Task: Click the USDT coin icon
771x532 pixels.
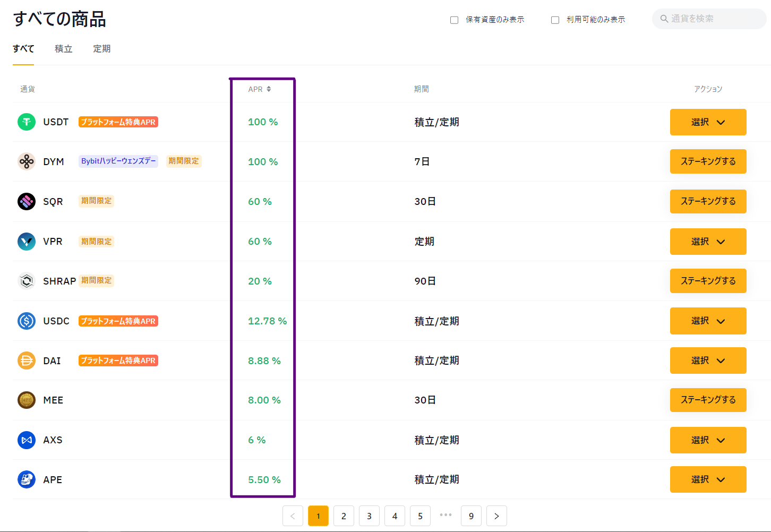Action: (26, 122)
